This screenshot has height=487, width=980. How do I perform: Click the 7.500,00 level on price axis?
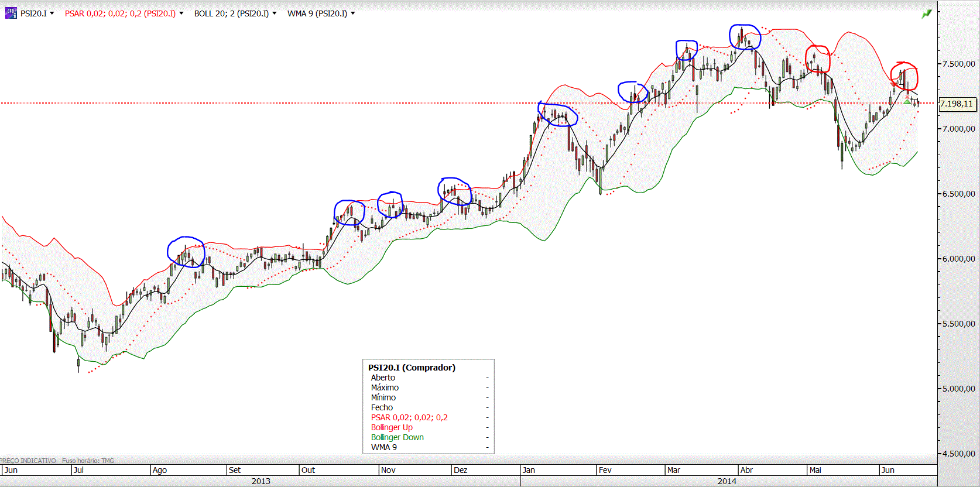pyautogui.click(x=958, y=64)
